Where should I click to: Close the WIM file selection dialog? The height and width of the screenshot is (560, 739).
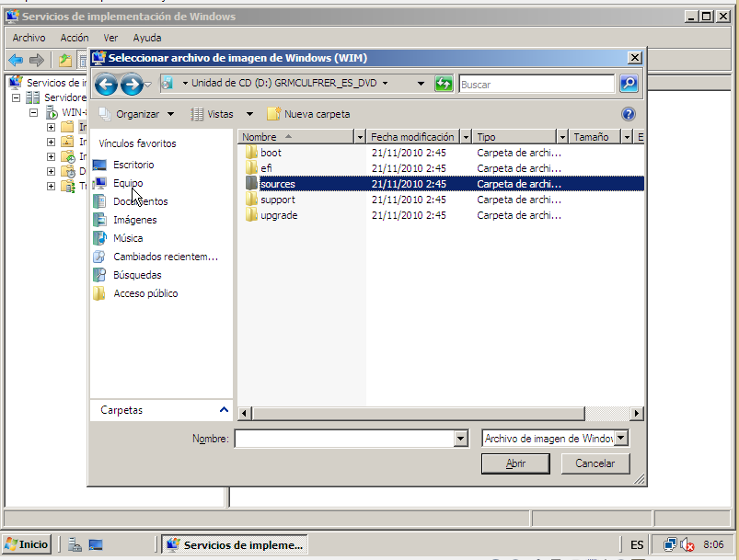(x=635, y=58)
